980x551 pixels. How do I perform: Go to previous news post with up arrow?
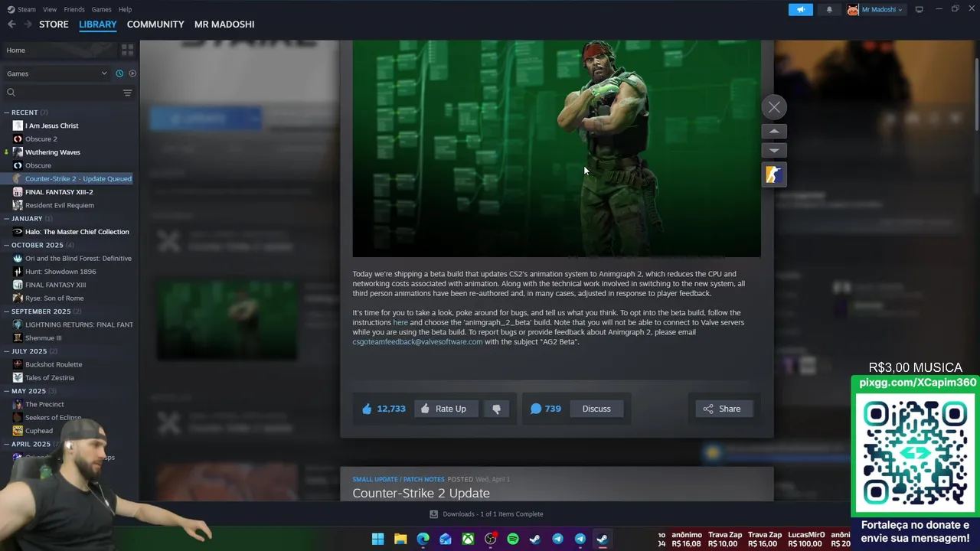tap(774, 132)
